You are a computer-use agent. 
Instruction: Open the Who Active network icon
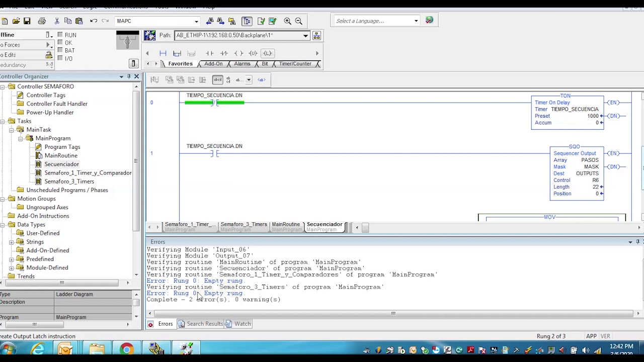[x=316, y=36]
